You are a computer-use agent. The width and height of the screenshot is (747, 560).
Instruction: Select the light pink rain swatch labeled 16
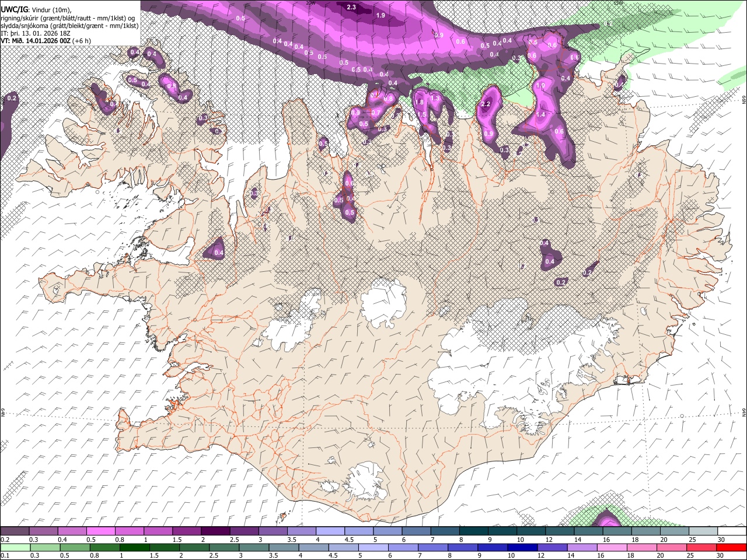612,547
